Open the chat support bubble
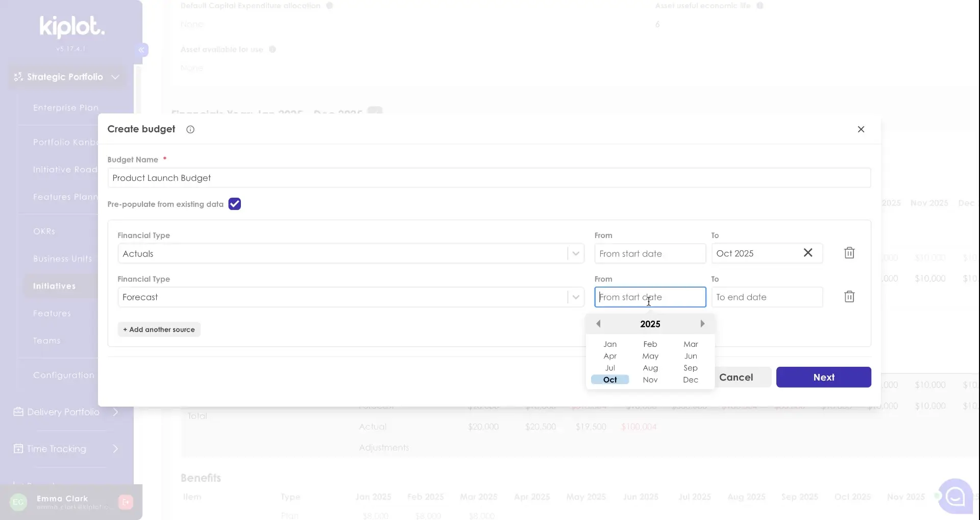The image size is (980, 520). click(x=955, y=495)
